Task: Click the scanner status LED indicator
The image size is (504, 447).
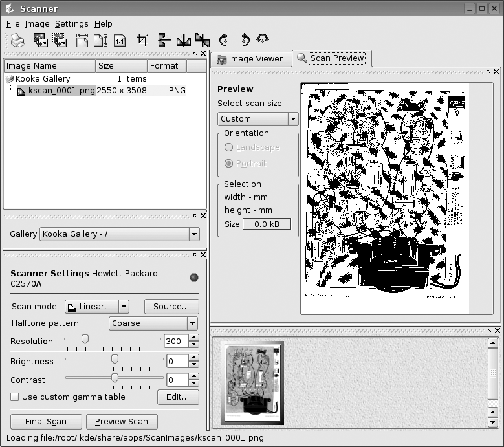Action: [x=194, y=278]
